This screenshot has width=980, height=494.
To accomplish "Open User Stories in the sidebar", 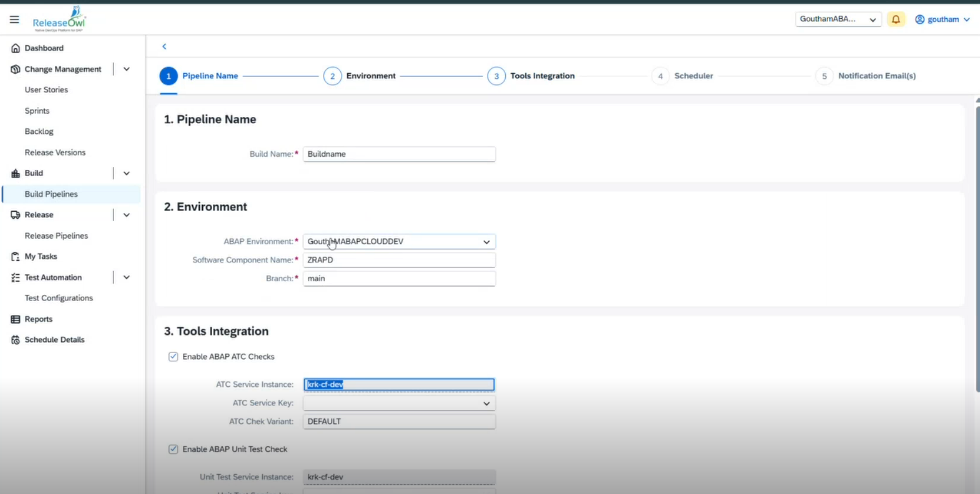I will click(x=46, y=90).
